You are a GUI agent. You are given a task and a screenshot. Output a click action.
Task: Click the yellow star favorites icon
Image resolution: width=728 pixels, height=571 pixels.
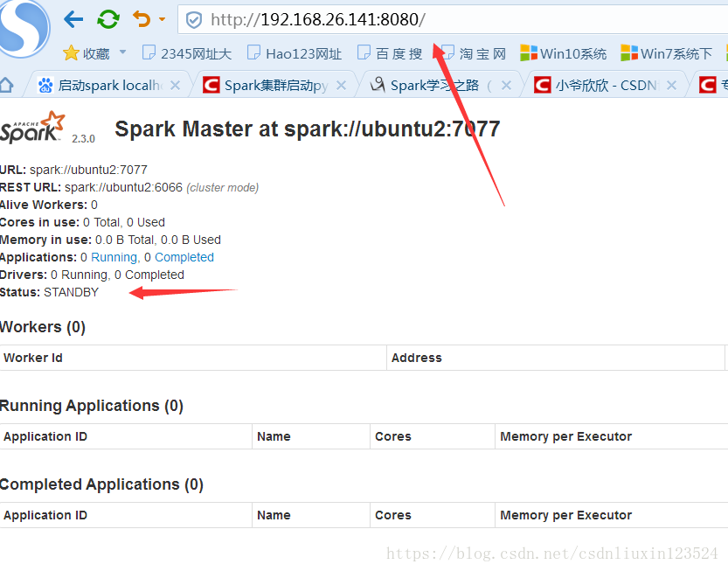71,53
